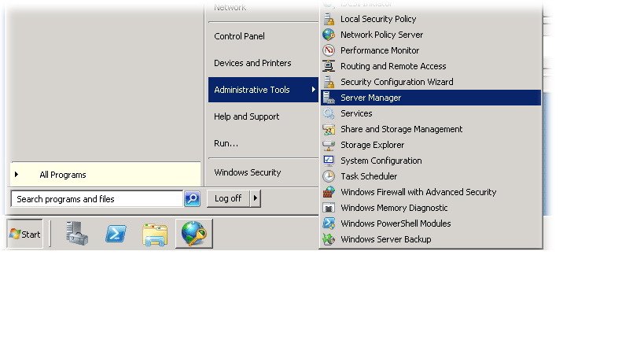
Task: Click the Start button
Action: click(24, 235)
